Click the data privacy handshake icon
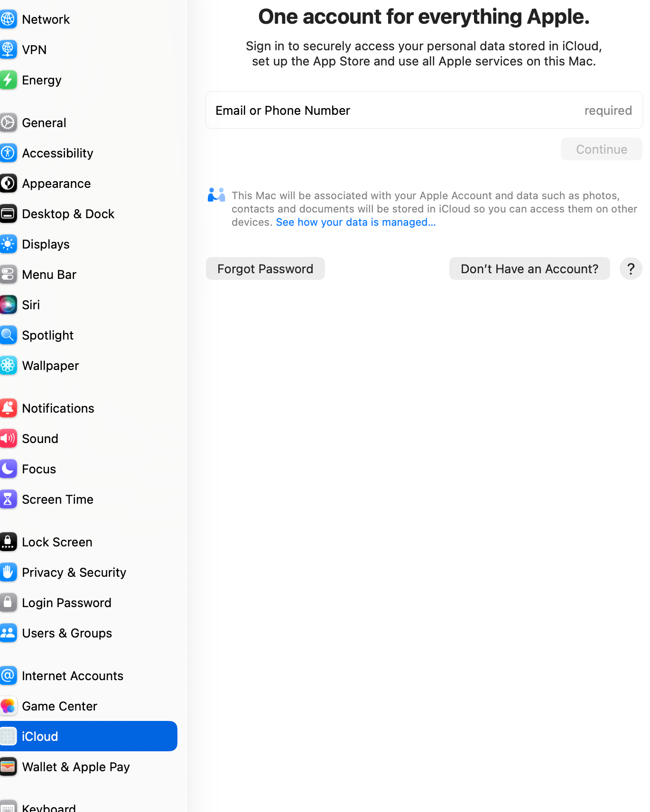The height and width of the screenshot is (812, 650). coord(216,195)
